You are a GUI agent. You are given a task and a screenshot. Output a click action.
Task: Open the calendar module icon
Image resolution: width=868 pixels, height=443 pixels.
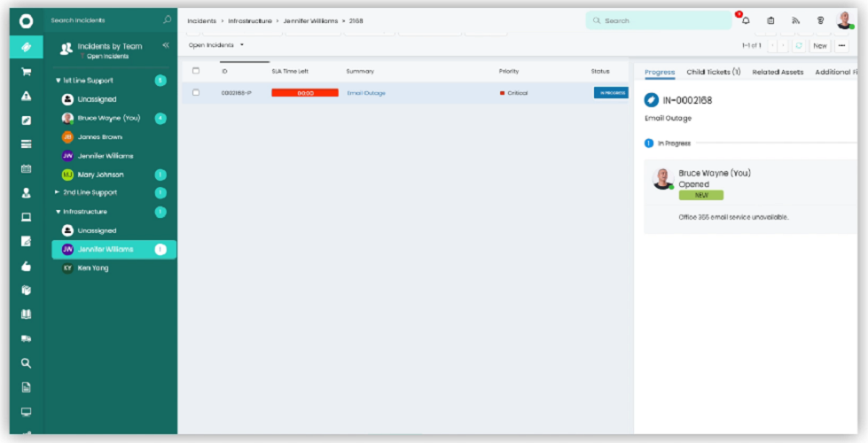(x=26, y=168)
